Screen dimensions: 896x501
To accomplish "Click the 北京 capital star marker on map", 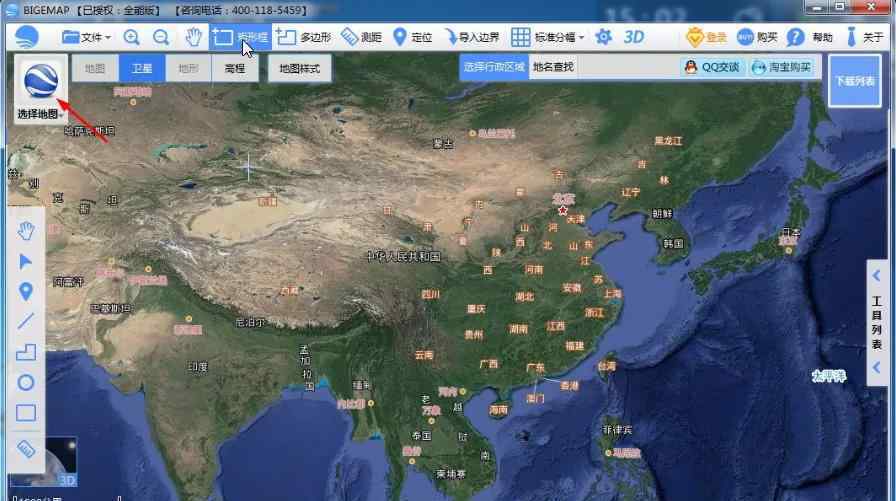I will 563,211.
